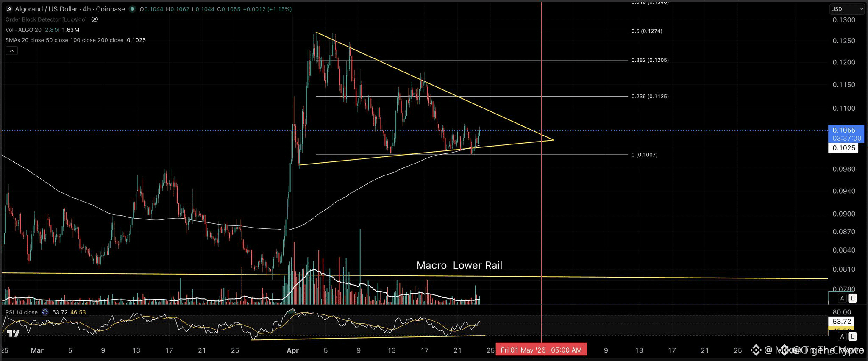Click the countdown timer 03:37:00 label
The width and height of the screenshot is (868, 361).
click(x=846, y=138)
